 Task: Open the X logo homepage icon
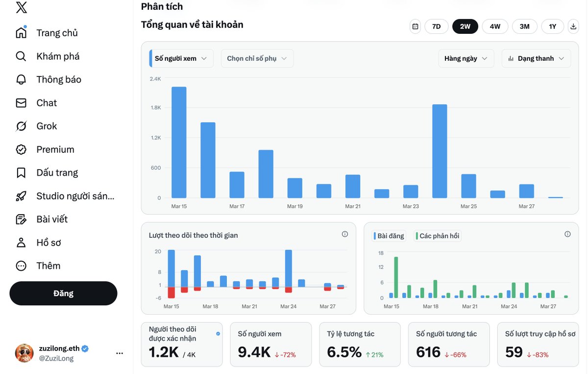pyautogui.click(x=21, y=8)
